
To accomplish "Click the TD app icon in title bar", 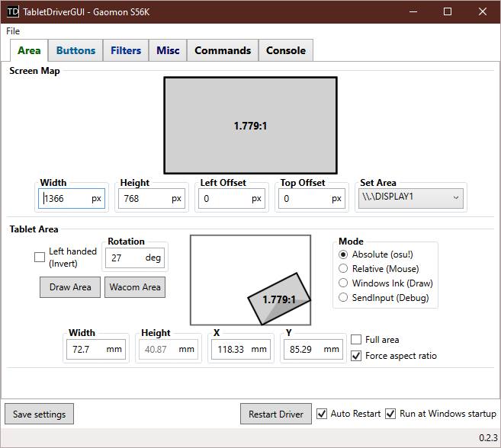I will (x=13, y=12).
